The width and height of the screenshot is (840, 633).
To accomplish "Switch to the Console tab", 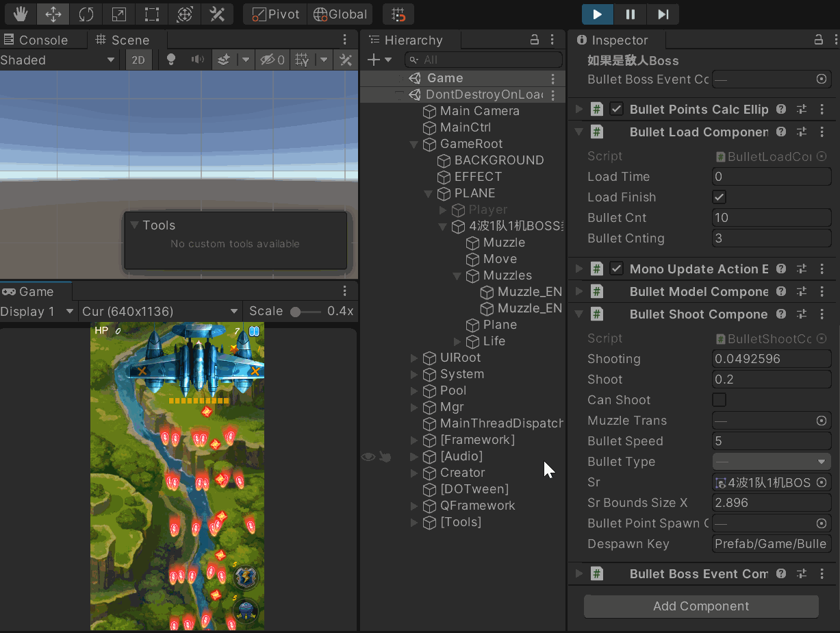I will pyautogui.click(x=36, y=40).
